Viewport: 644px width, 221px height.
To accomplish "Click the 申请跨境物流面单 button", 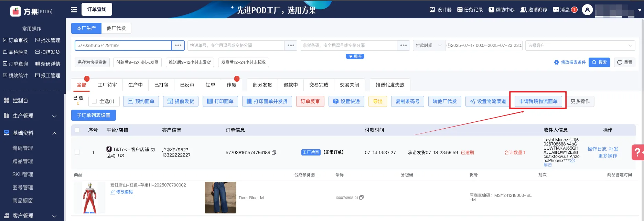I will pos(538,101).
